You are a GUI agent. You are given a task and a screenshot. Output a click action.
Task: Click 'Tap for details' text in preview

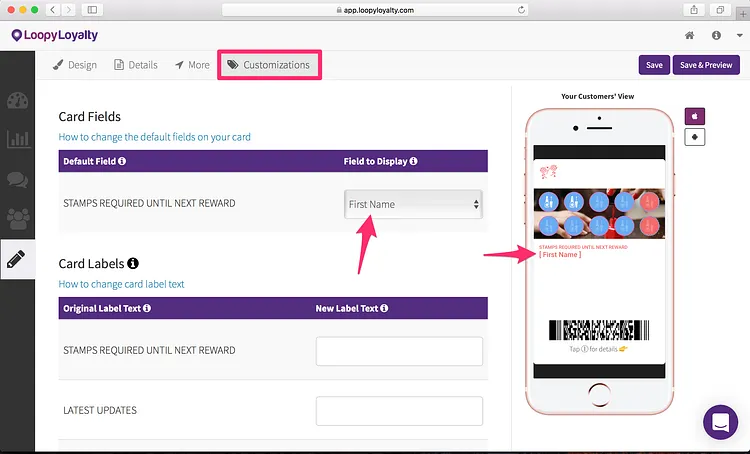598,349
